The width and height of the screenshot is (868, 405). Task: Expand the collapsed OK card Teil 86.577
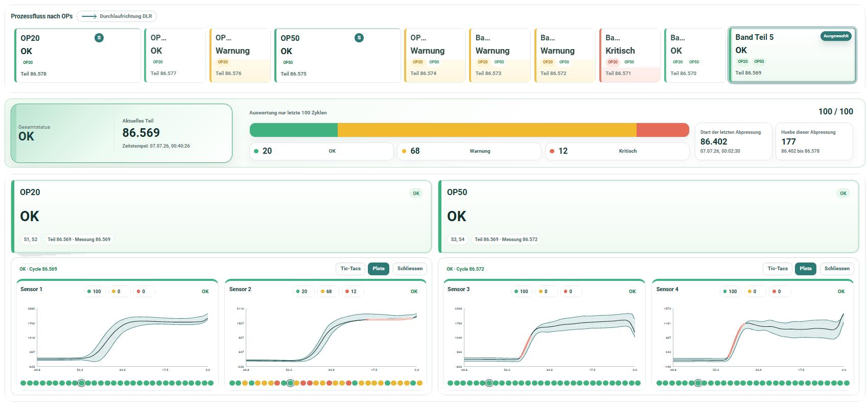coord(175,55)
